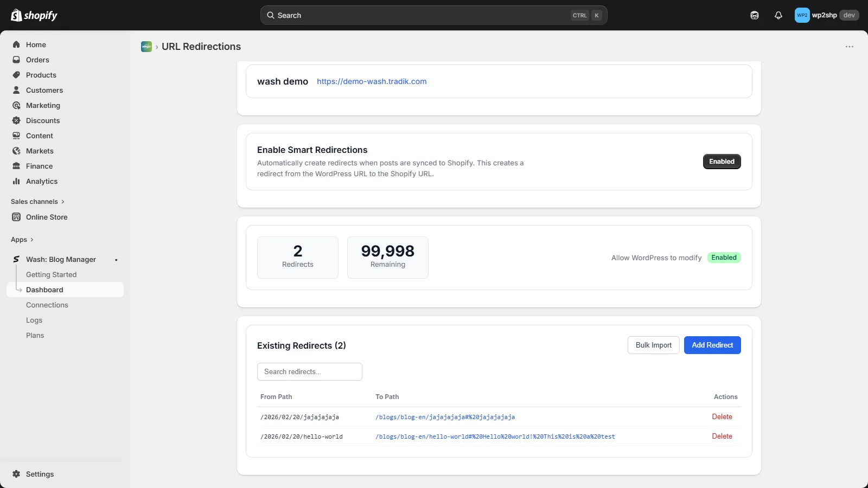Select Dashboard in app menu
Image resolution: width=868 pixels, height=488 pixels.
click(x=65, y=290)
